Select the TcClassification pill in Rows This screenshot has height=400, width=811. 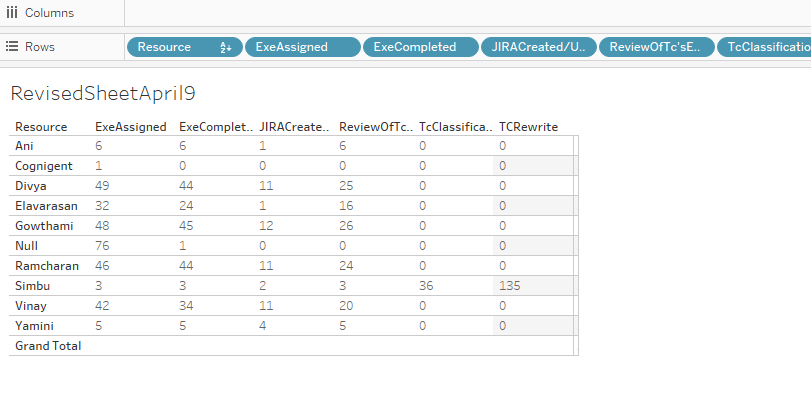764,47
